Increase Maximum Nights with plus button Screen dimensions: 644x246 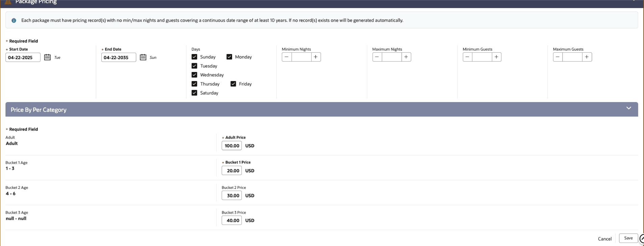click(406, 57)
